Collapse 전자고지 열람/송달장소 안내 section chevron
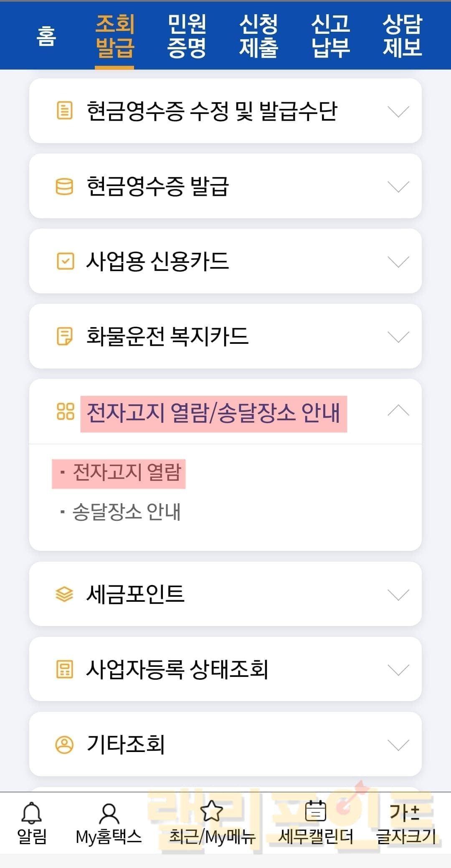Screen dimensions: 451x868 [x=398, y=411]
